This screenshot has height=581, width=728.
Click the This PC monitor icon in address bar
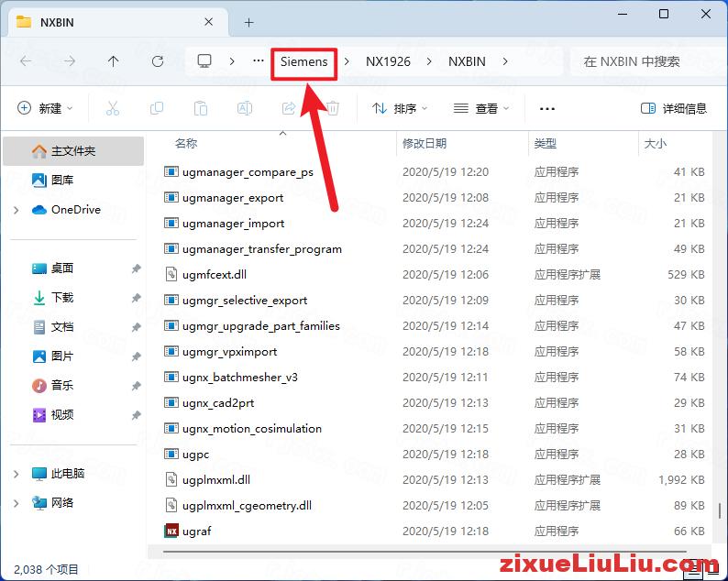click(204, 61)
